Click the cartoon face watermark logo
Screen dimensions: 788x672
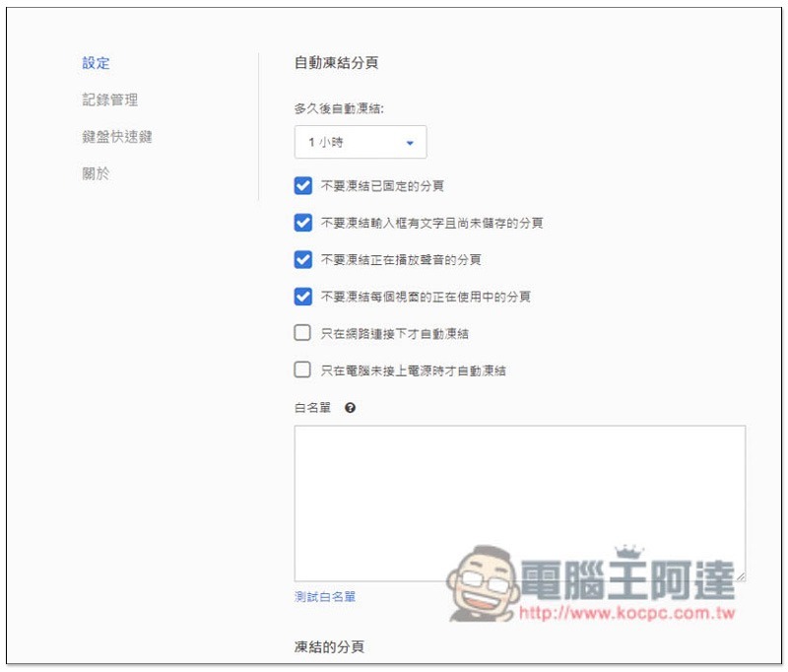tap(482, 584)
